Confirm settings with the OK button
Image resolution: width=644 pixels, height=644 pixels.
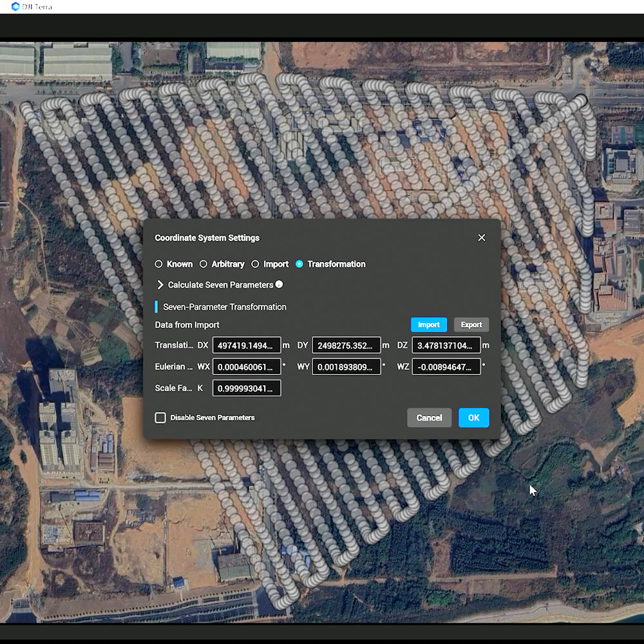473,418
